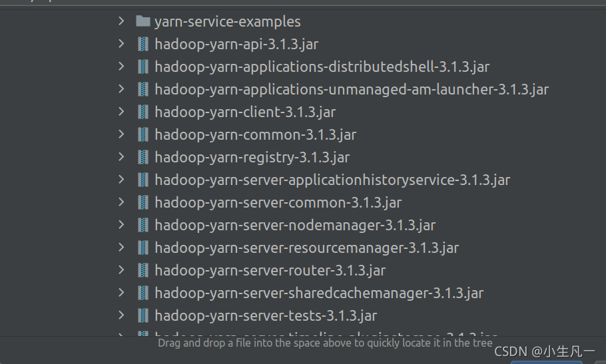Image resolution: width=606 pixels, height=364 pixels.
Task: Expand hadoop-yarn-common-3.1.3.jar node
Action: [121, 134]
